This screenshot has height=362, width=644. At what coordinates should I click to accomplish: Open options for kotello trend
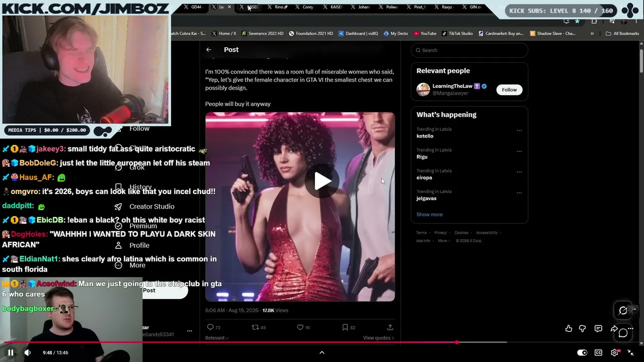(519, 130)
